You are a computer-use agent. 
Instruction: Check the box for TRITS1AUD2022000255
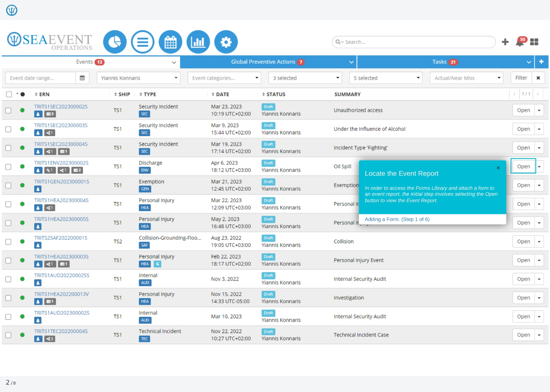pos(8,279)
